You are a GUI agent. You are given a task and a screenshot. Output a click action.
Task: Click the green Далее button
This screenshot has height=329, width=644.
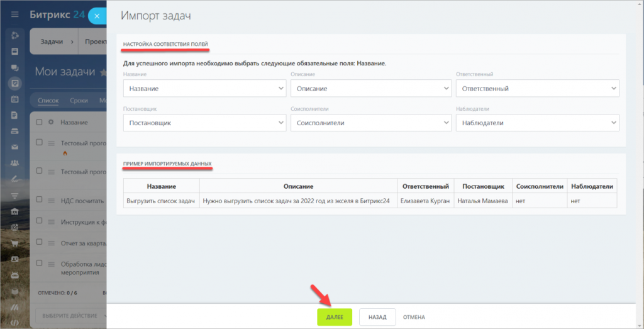(335, 317)
